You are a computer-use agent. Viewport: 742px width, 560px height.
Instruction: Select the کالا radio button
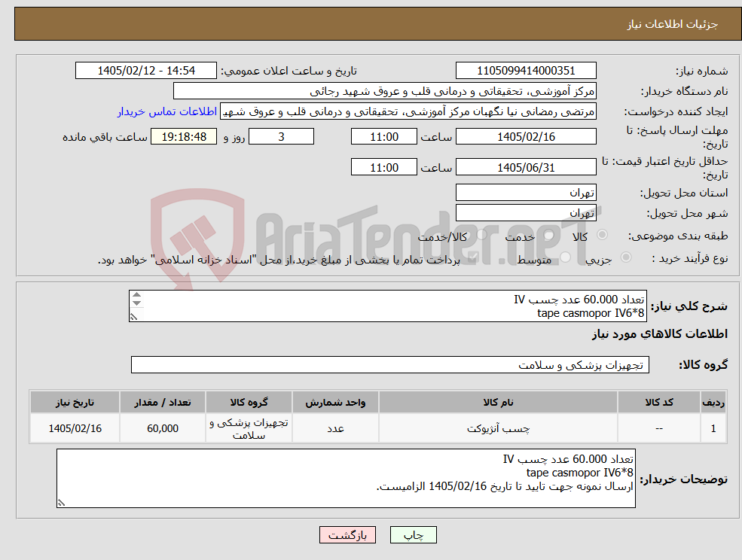point(603,235)
